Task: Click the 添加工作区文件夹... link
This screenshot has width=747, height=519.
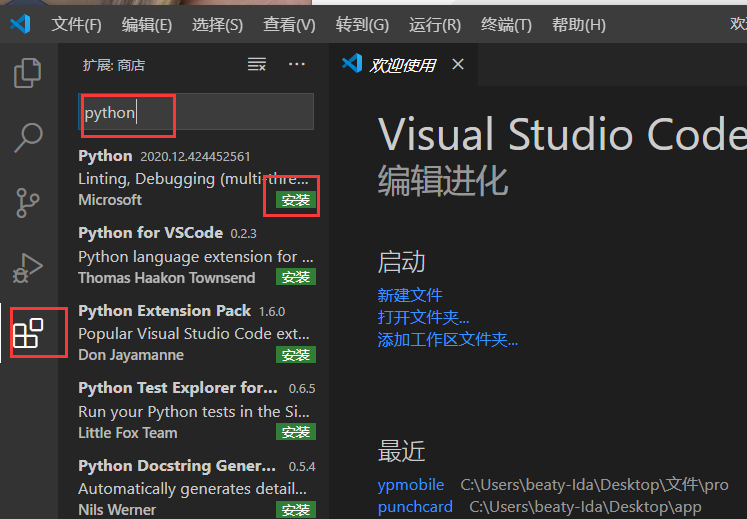Action: pos(448,339)
